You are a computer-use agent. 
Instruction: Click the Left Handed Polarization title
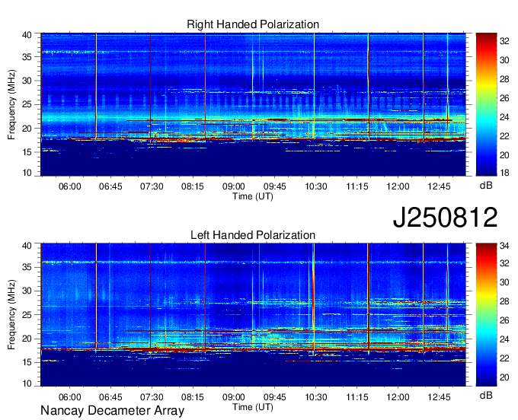coord(253,235)
